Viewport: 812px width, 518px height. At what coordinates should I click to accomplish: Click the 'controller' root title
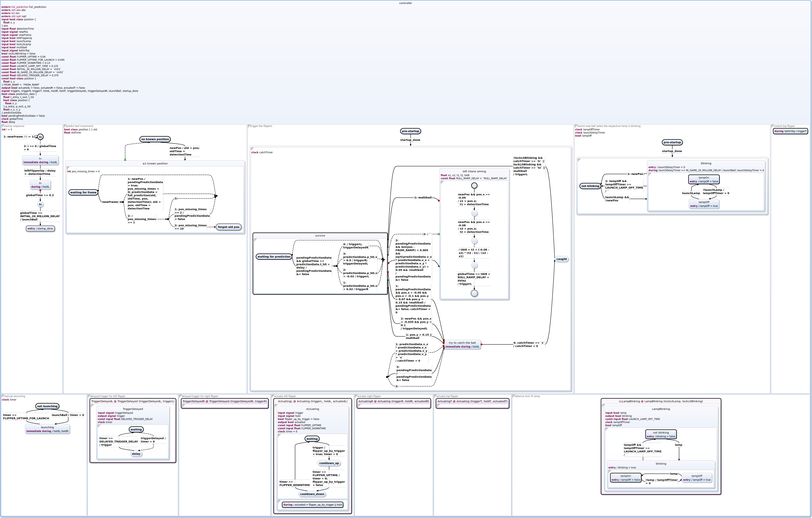(x=405, y=3)
